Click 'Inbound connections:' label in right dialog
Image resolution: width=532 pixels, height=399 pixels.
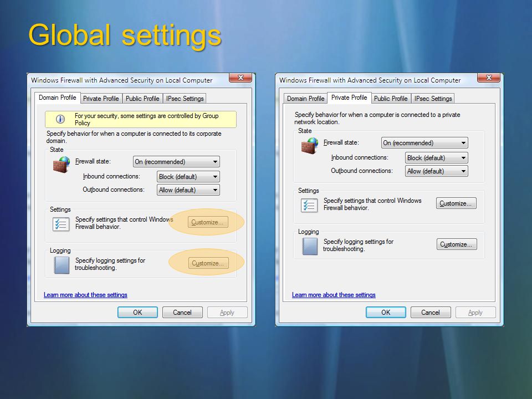click(x=360, y=157)
